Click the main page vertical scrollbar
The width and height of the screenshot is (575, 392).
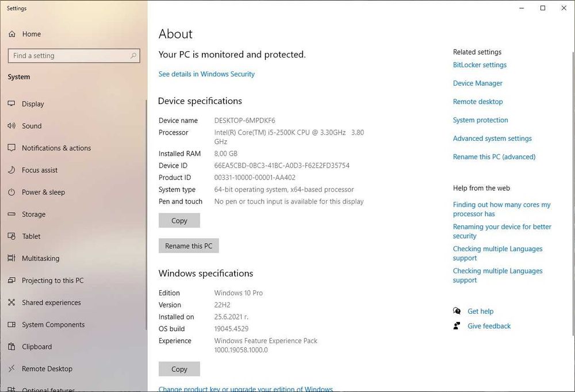point(573,194)
